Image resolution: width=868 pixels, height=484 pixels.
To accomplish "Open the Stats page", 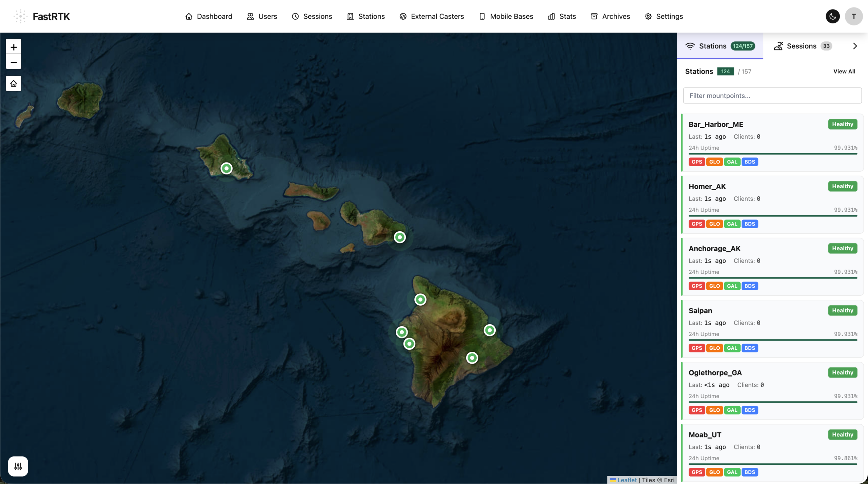I will click(x=561, y=16).
